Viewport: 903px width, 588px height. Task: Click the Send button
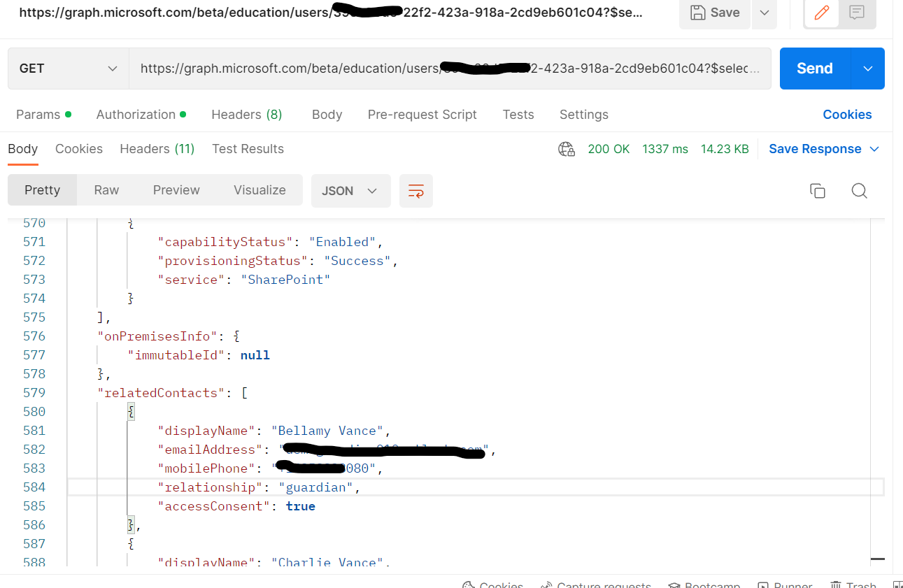(814, 68)
